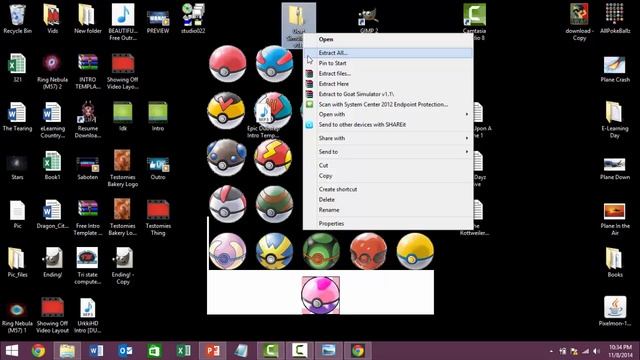The width and height of the screenshot is (640, 360).
Task: Select the Recycle Bin desktop icon
Action: [17, 19]
